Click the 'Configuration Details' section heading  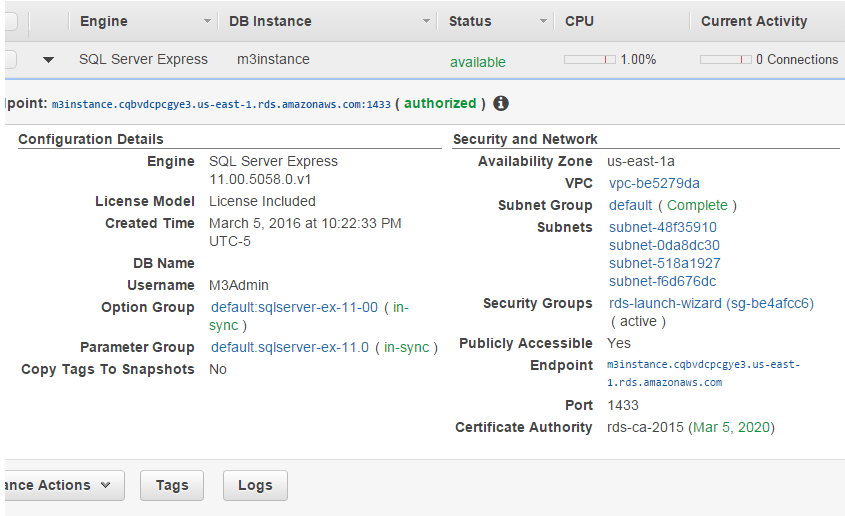[91, 139]
